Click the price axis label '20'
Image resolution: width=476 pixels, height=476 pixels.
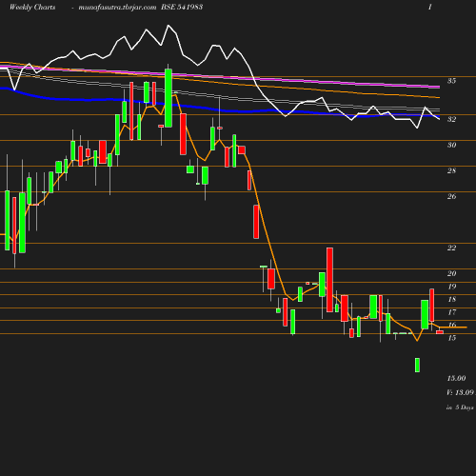[451, 273]
